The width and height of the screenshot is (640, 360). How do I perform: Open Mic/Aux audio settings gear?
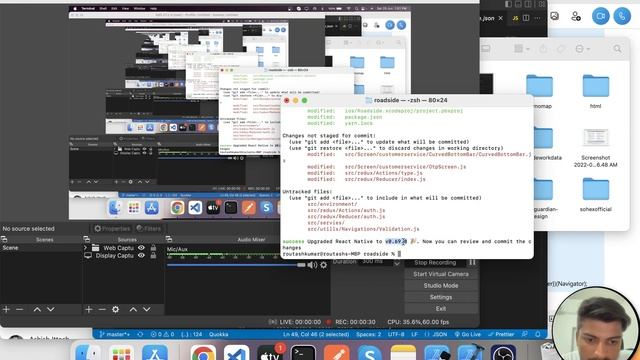tap(324, 265)
